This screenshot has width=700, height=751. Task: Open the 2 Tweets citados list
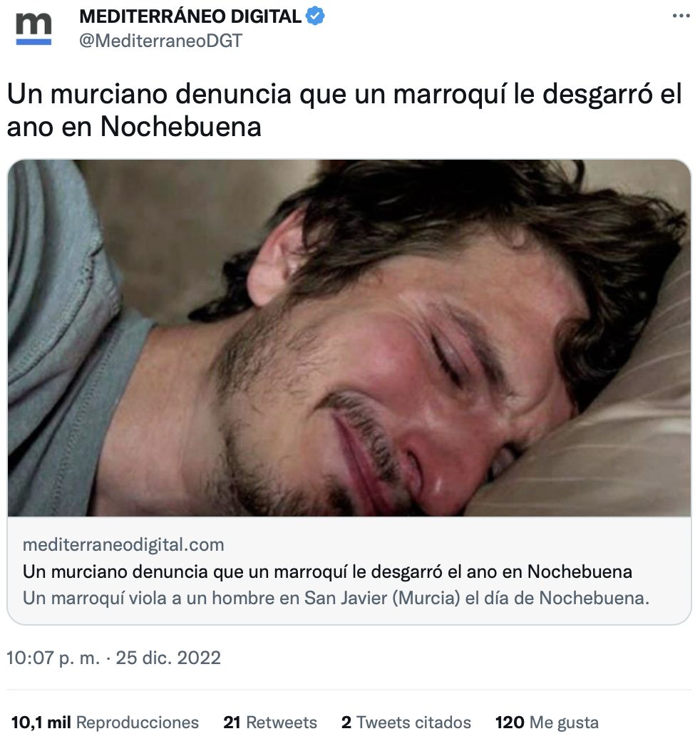(x=406, y=722)
